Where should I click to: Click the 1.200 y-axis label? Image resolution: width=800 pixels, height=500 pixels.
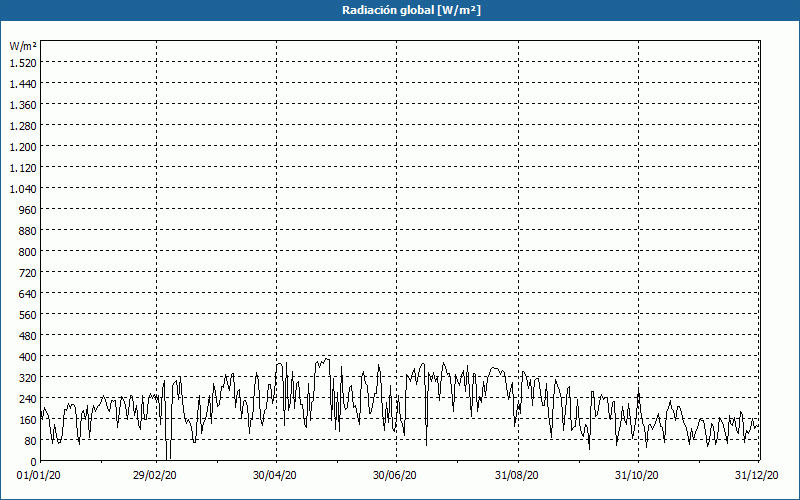coord(23,147)
